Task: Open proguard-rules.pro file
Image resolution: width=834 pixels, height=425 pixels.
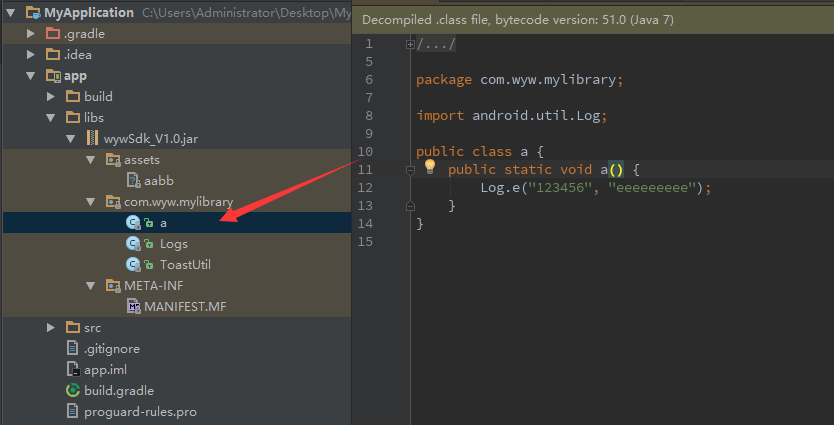Action: click(x=140, y=412)
